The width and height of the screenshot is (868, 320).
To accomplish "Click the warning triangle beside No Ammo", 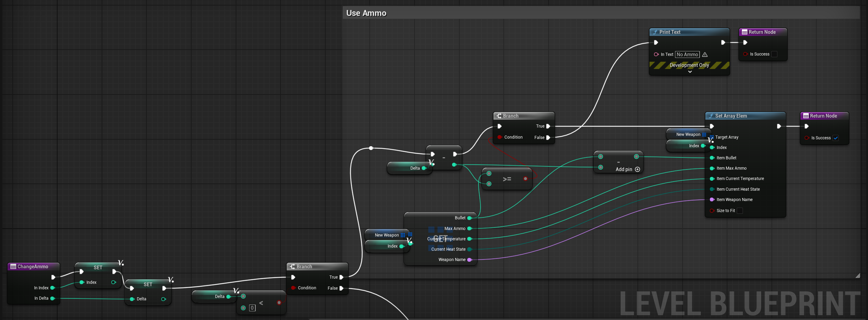I will [x=705, y=54].
